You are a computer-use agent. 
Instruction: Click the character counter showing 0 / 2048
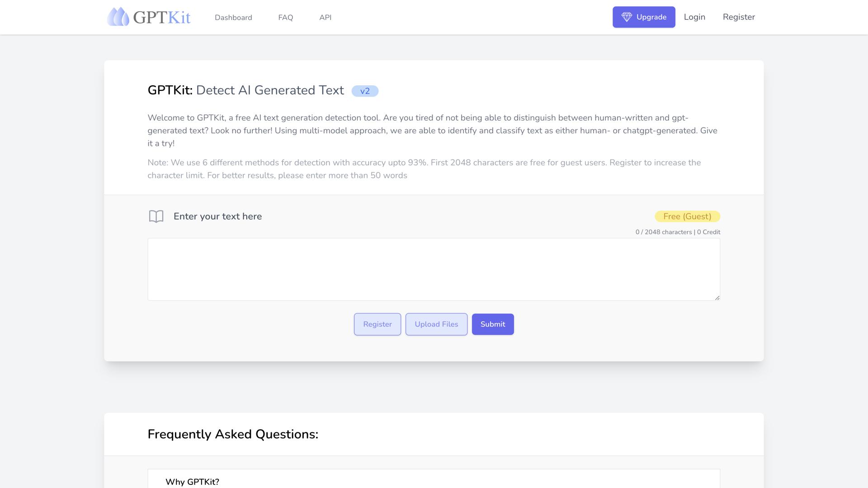click(664, 232)
